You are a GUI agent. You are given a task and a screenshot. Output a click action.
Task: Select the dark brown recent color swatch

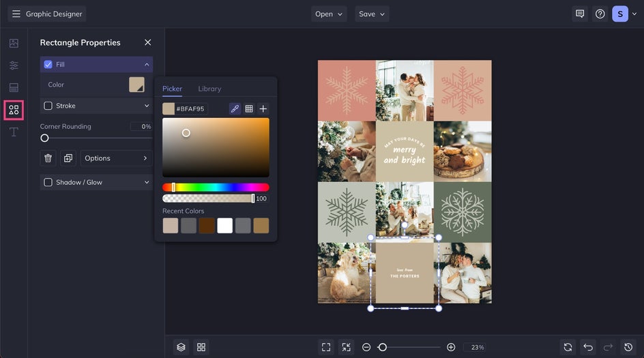point(207,226)
